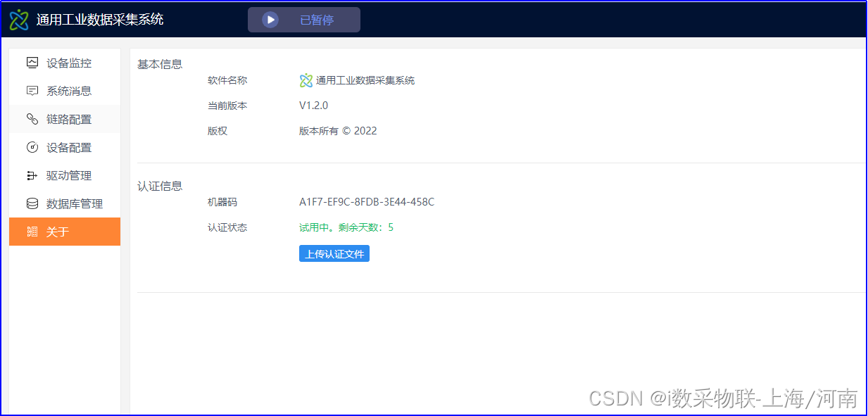
Task: Click the logo next to the software name value
Action: click(x=306, y=80)
